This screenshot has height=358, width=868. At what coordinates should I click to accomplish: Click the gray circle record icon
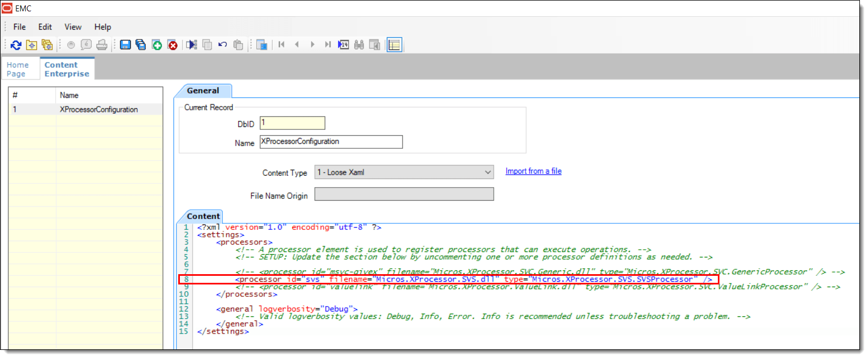(x=71, y=45)
